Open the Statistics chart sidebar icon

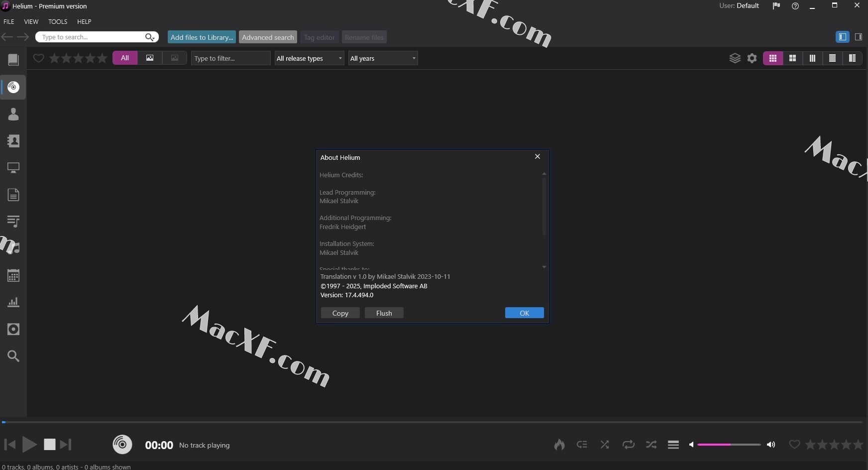pos(13,302)
